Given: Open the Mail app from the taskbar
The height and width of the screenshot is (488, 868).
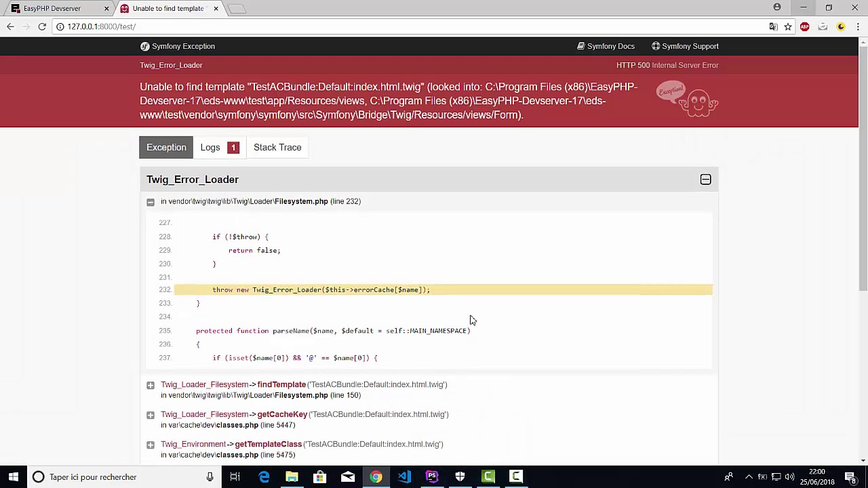Looking at the screenshot, I should click(x=347, y=477).
